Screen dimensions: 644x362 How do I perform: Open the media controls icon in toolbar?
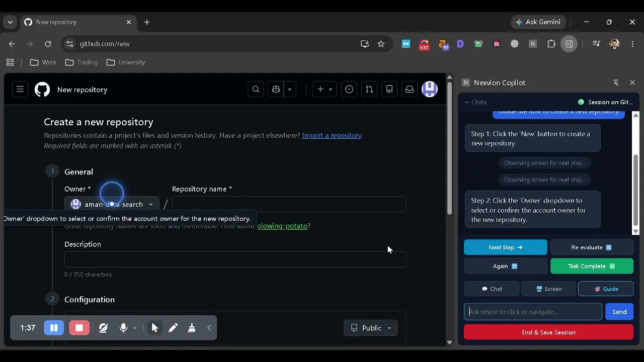596,44
